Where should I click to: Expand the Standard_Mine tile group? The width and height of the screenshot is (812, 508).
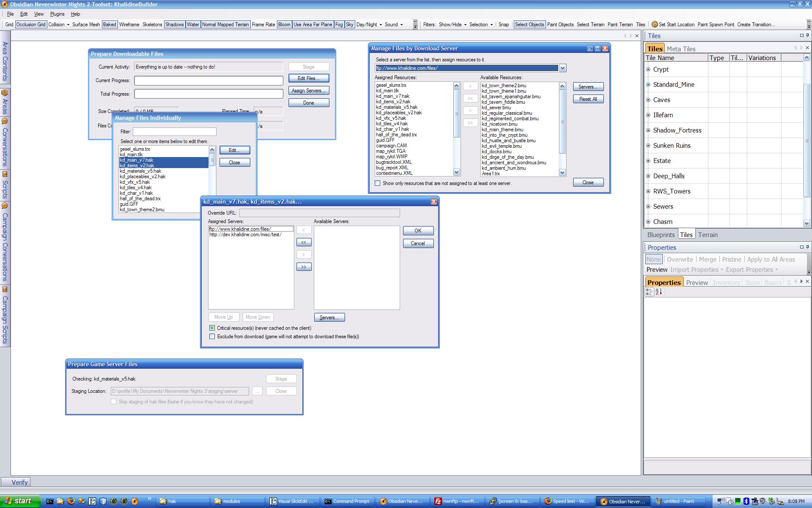click(648, 84)
